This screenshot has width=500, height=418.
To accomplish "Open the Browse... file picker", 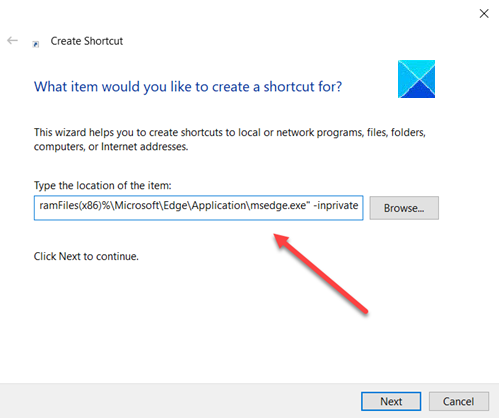I will [x=404, y=208].
